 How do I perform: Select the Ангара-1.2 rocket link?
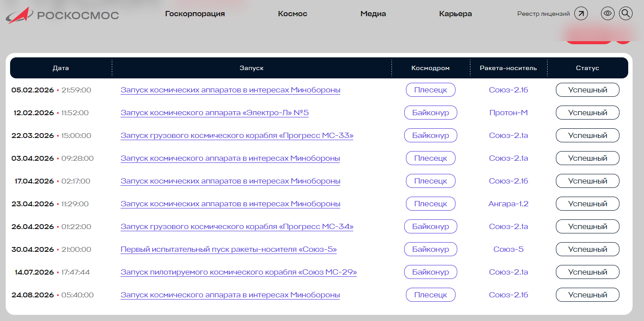coord(509,204)
